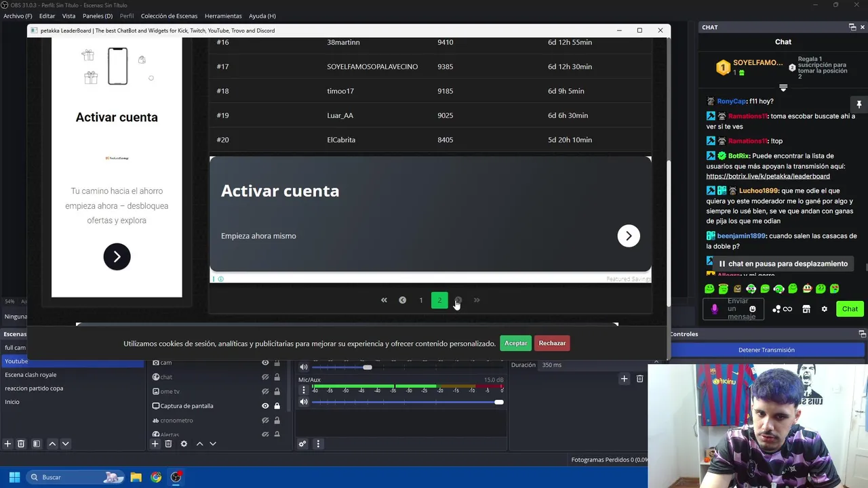Open File Explorer from the taskbar
The image size is (868, 488).
[x=136, y=477]
